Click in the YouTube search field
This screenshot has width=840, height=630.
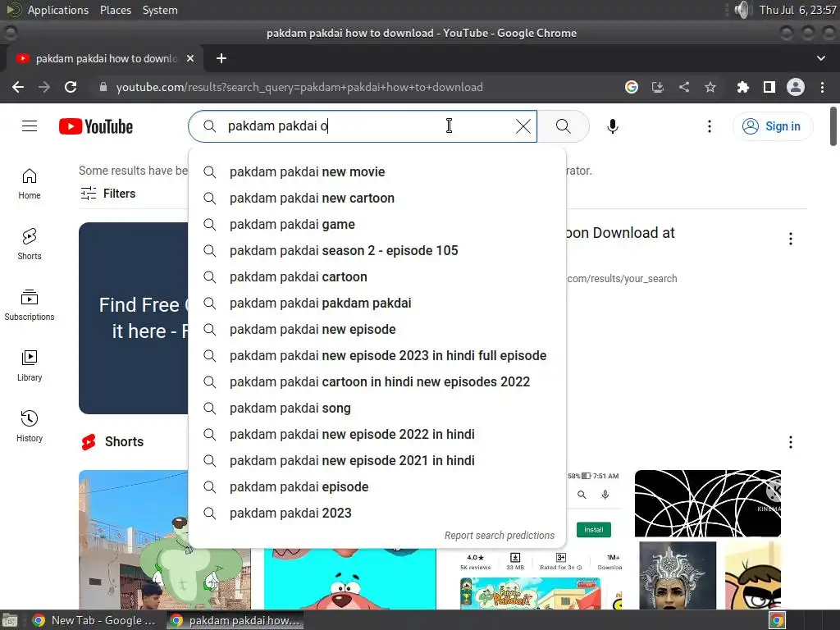pyautogui.click(x=364, y=126)
